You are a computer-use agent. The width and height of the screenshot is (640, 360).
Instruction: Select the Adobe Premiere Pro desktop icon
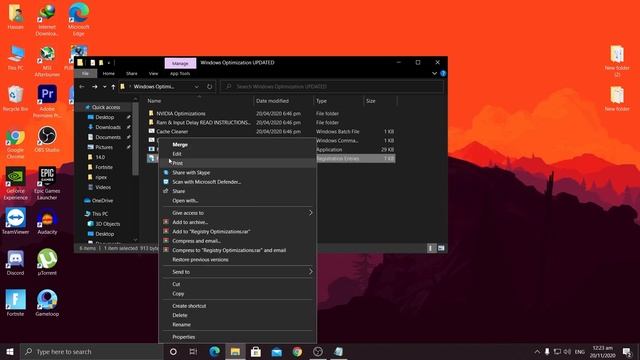[x=47, y=101]
